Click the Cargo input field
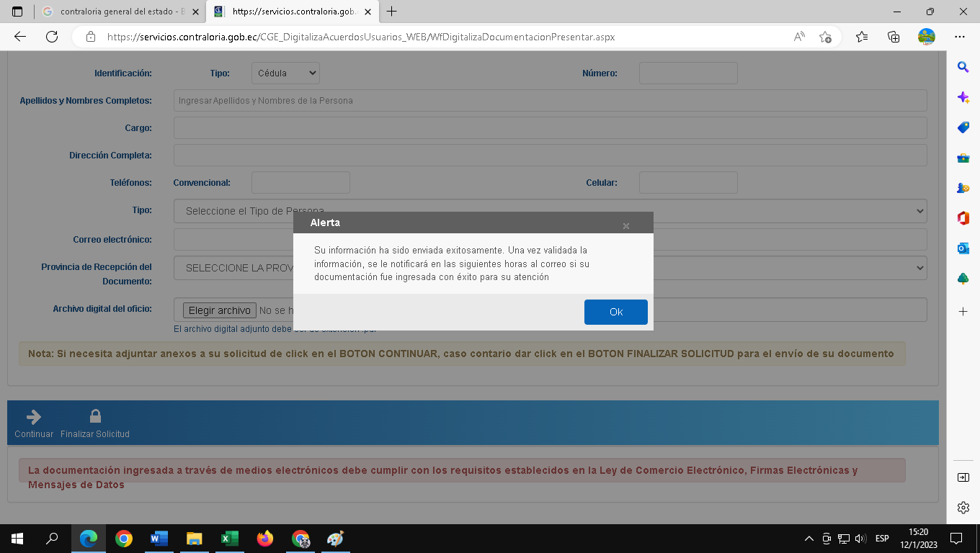The width and height of the screenshot is (980, 553). tap(549, 128)
